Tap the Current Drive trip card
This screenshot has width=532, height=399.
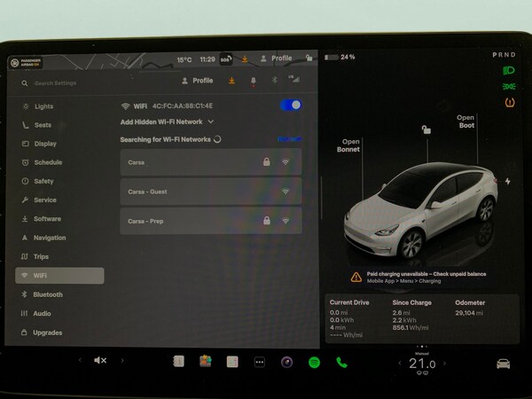(349, 319)
